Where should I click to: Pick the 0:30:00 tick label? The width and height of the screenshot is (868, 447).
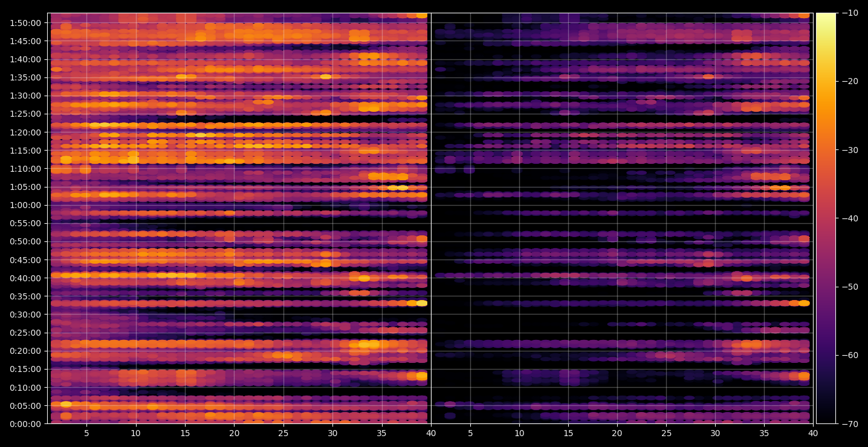tap(25, 315)
